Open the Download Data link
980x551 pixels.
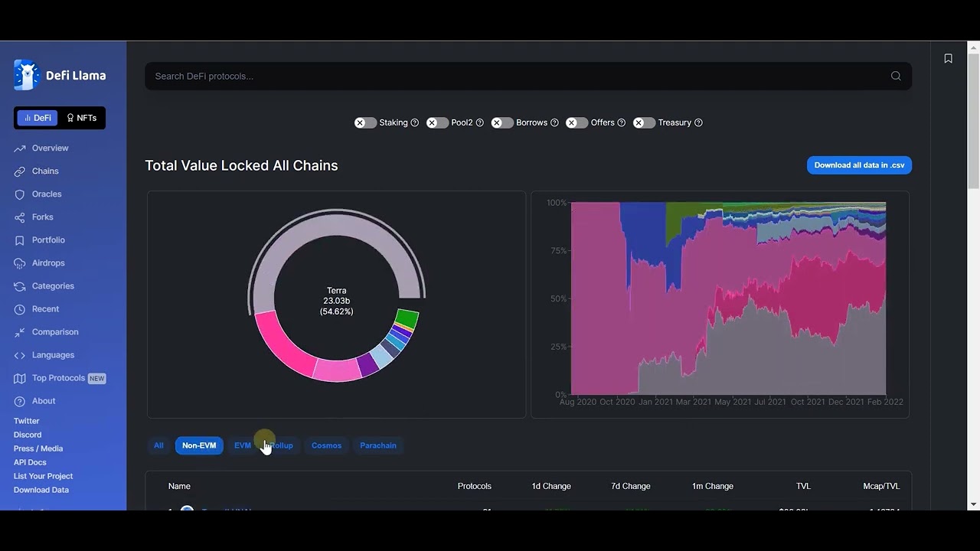(x=41, y=490)
